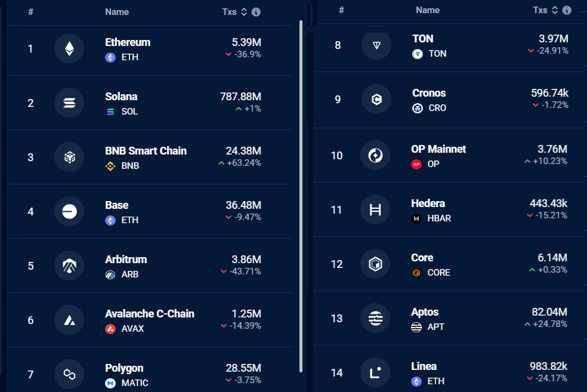Click the Solana chain logo icon
Image resolution: width=587 pixels, height=392 pixels.
tap(69, 103)
